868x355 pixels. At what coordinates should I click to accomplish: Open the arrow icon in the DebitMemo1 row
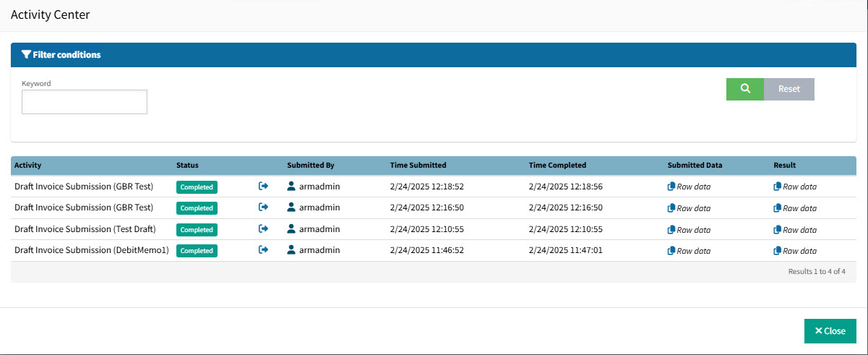264,250
